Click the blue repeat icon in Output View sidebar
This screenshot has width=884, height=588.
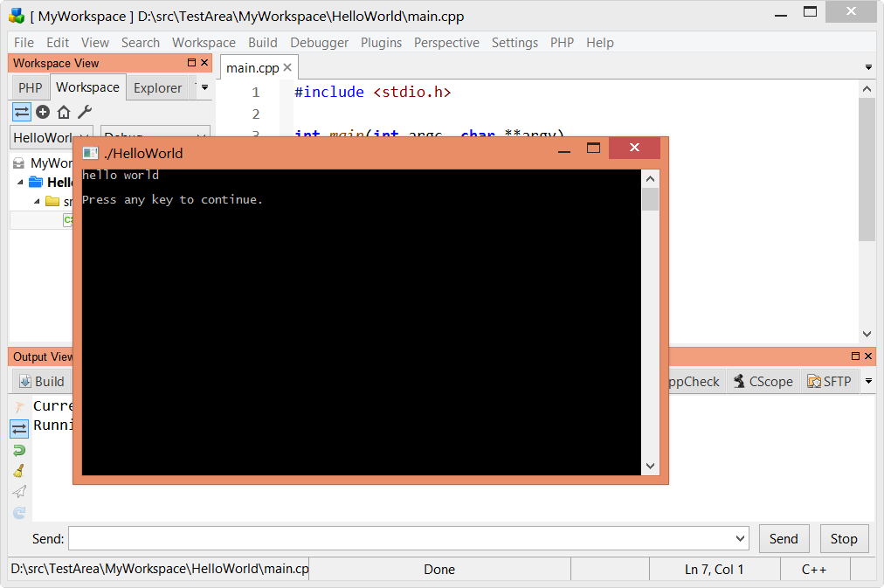point(19,512)
